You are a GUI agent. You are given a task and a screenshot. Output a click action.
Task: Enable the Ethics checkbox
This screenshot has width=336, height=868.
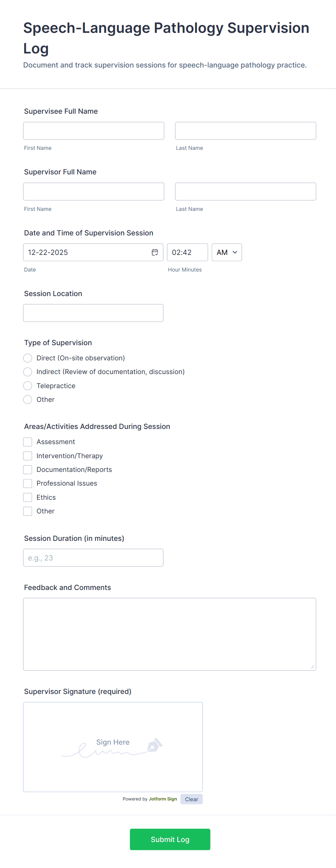(x=27, y=497)
